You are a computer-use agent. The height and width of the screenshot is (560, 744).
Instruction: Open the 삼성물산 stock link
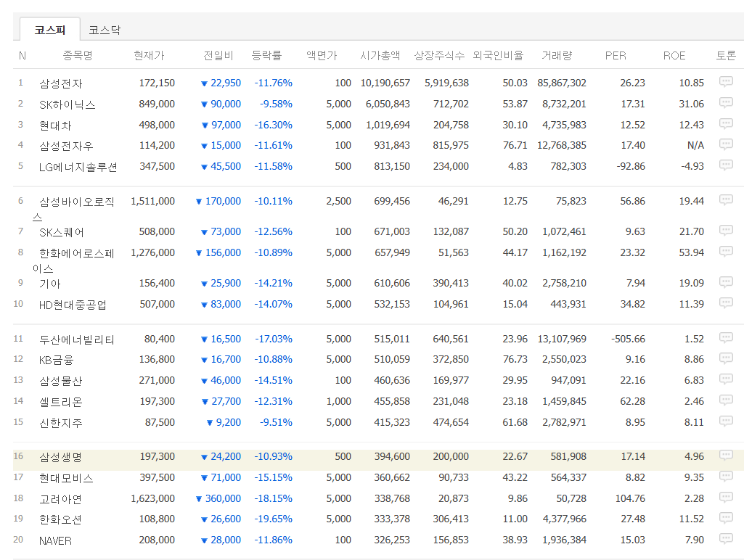tap(61, 381)
